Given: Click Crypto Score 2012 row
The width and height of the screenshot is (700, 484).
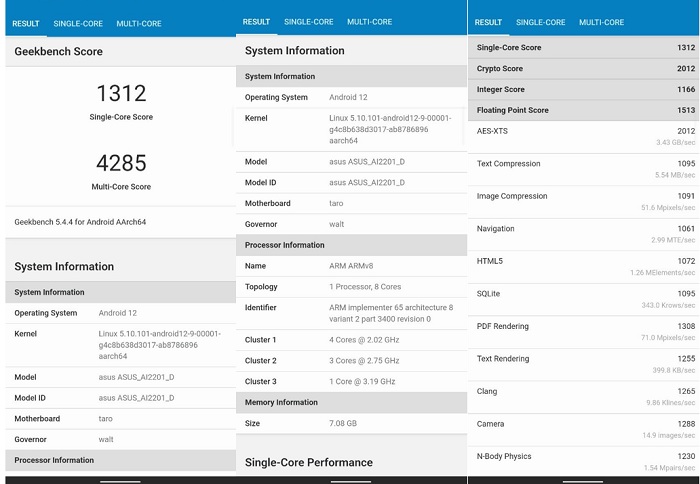Looking at the screenshot, I should click(583, 69).
